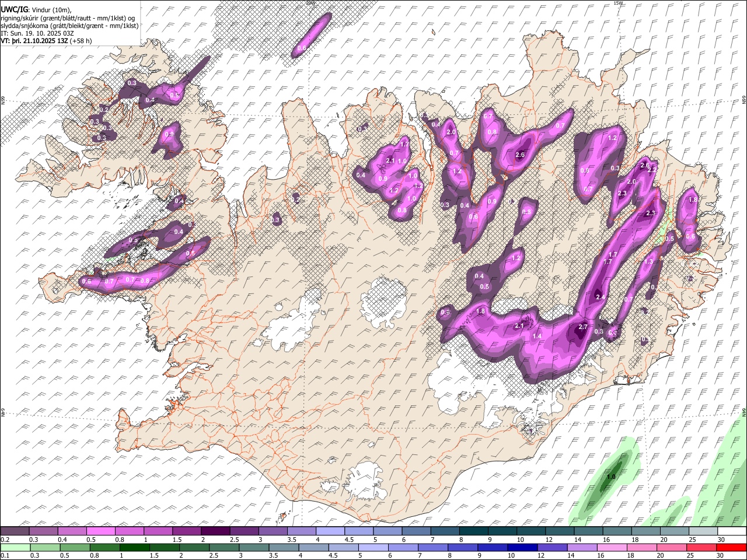This screenshot has height=560, width=747.
Task: Click the pale lavender 4–4.5 snow swatch
Action: 330,531
